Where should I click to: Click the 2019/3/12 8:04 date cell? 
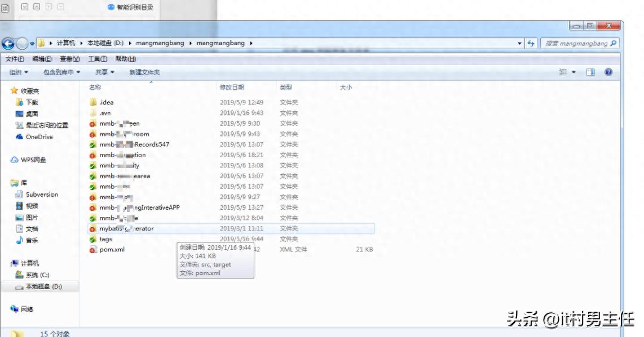241,218
